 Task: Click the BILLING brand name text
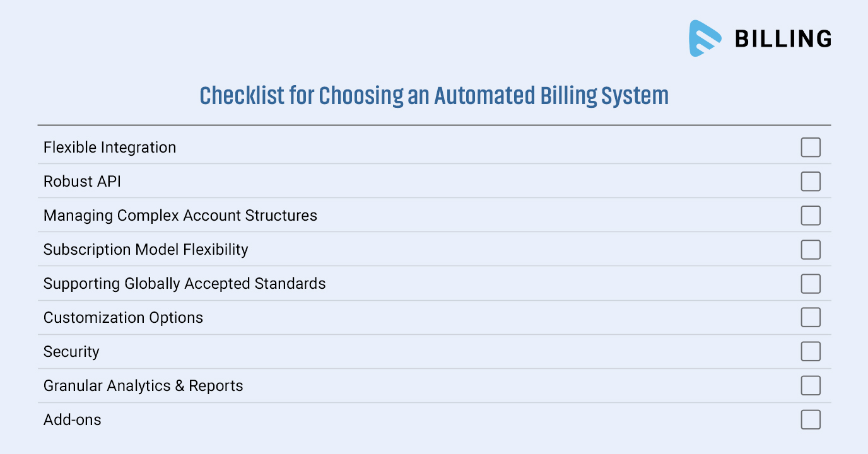(x=783, y=39)
